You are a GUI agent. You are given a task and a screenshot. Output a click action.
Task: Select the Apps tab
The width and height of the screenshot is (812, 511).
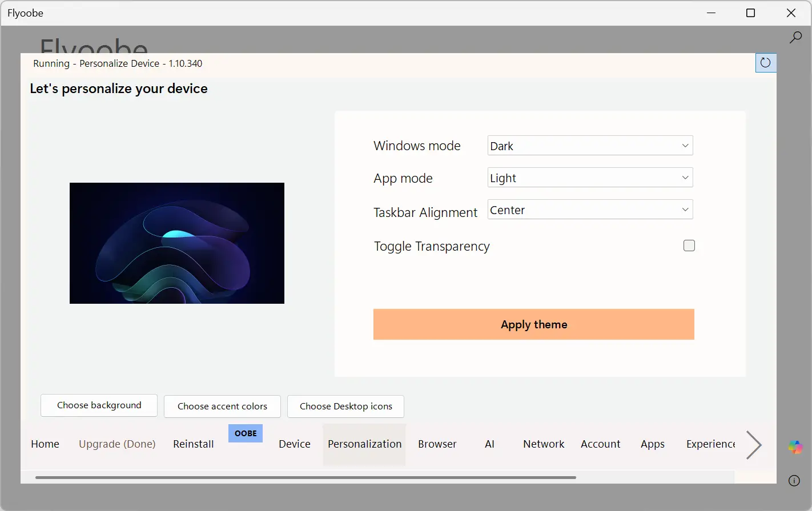[x=653, y=444]
